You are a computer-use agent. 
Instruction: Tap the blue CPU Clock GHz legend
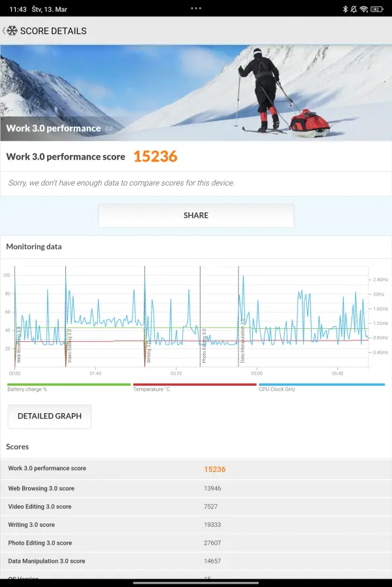[321, 387]
